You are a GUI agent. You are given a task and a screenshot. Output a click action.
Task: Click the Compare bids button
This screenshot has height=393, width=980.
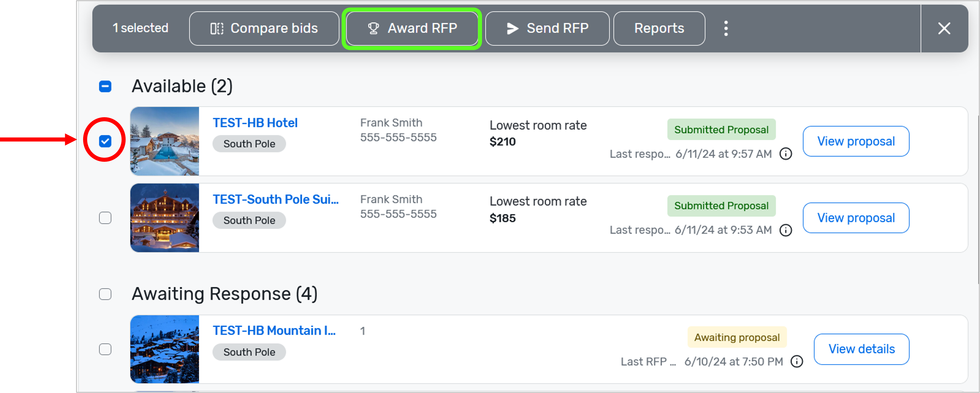pyautogui.click(x=264, y=28)
